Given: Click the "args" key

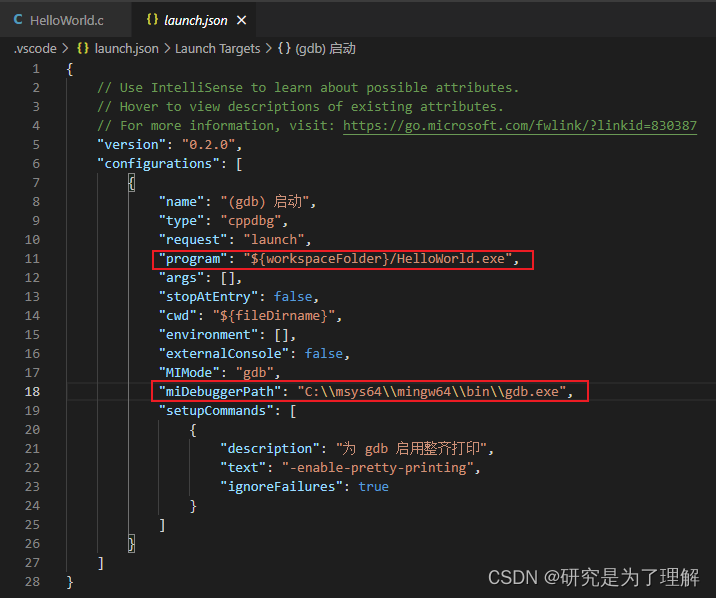Looking at the screenshot, I should [181, 278].
